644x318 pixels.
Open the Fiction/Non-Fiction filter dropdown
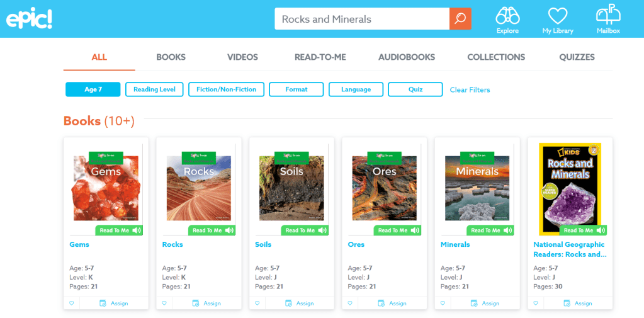(x=226, y=89)
